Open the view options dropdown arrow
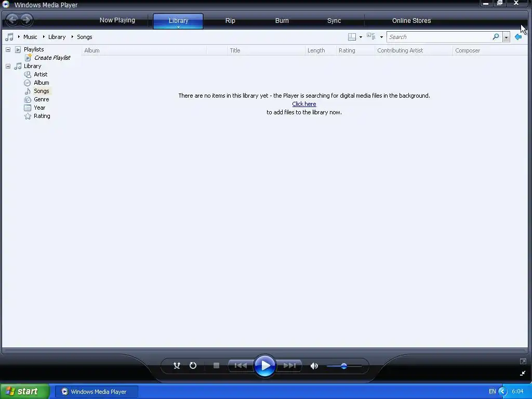 coord(381,37)
